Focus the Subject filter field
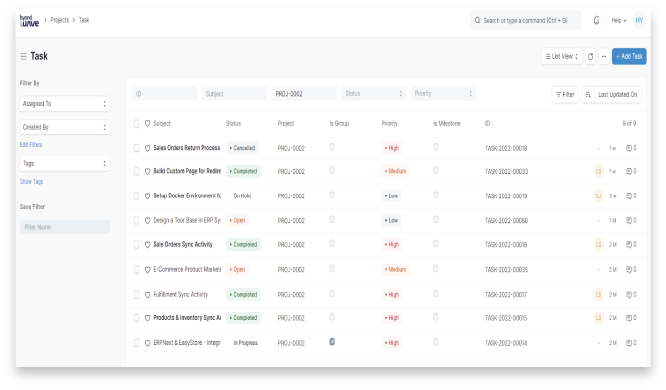This screenshot has height=390, width=666. click(x=234, y=94)
